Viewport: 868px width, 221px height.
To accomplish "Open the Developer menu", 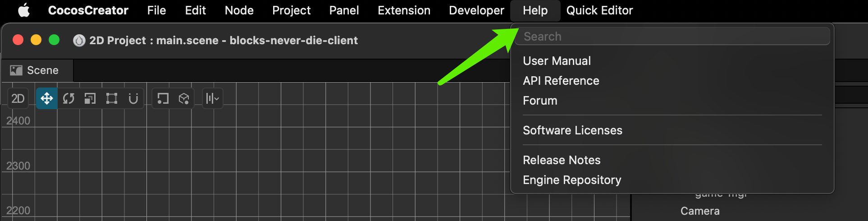I will tap(476, 10).
